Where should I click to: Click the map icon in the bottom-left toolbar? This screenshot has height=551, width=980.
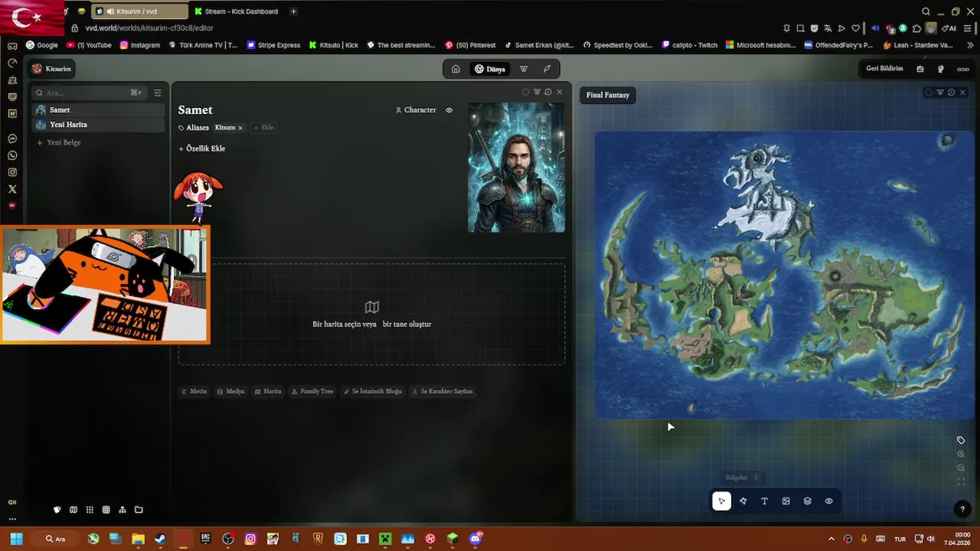73,510
